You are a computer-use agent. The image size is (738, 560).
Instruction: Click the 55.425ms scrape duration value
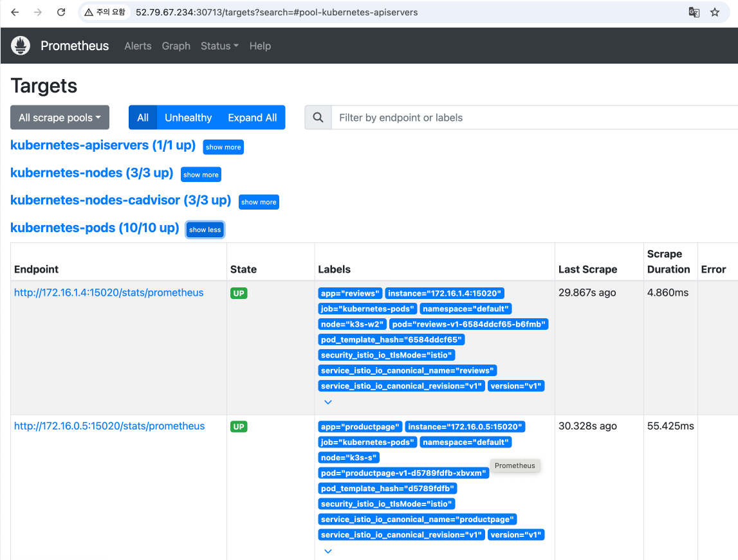(x=670, y=426)
